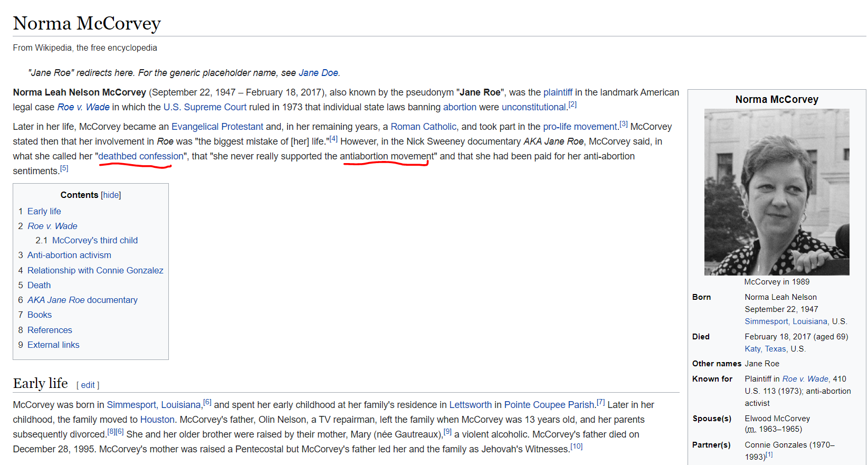
Task: Open citation [9] reference
Action: [447, 432]
